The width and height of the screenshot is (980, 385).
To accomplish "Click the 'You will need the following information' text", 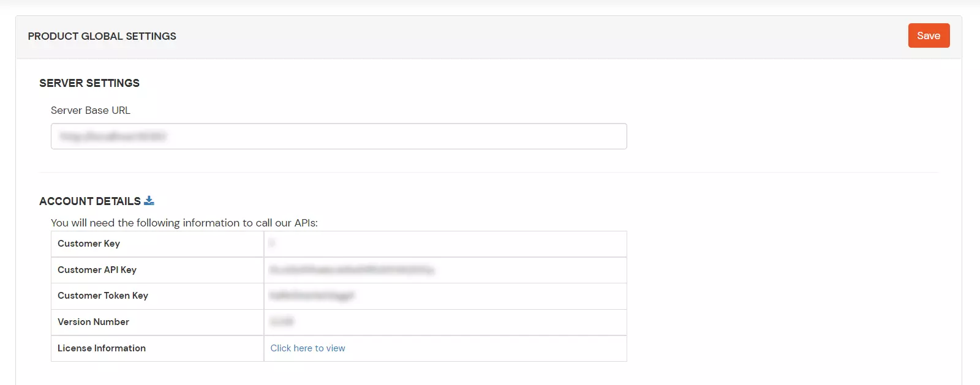I will (x=184, y=223).
